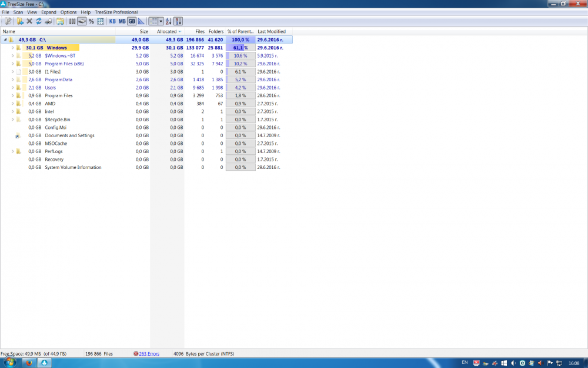The width and height of the screenshot is (588, 368).
Task: Open the Windows Start button
Action: point(9,362)
